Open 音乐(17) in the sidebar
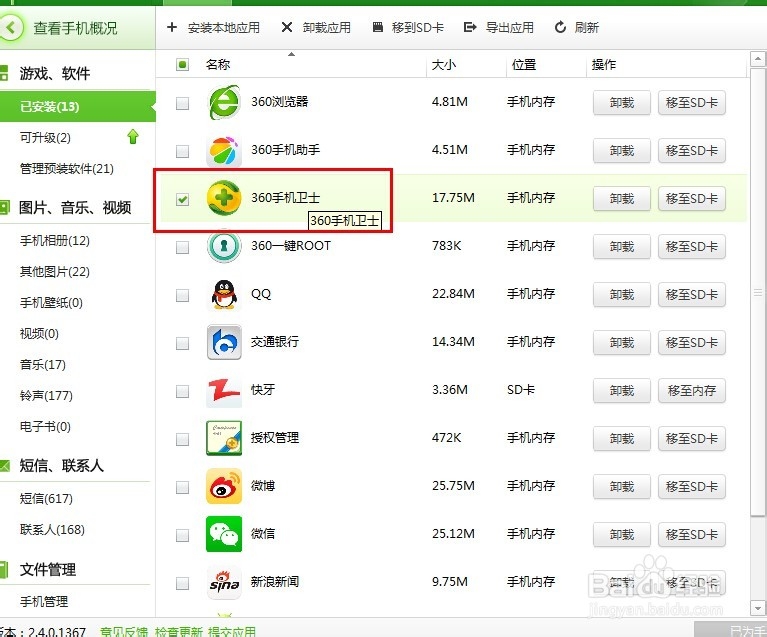This screenshot has height=637, width=767. click(x=43, y=364)
